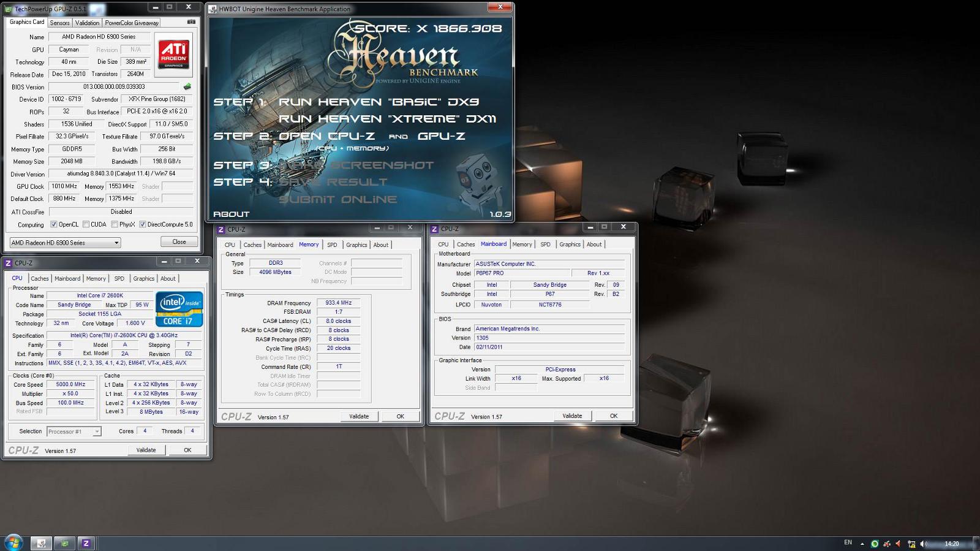Image resolution: width=980 pixels, height=551 pixels.
Task: Click OPEN CPU-Z in Heaven window
Action: point(326,136)
